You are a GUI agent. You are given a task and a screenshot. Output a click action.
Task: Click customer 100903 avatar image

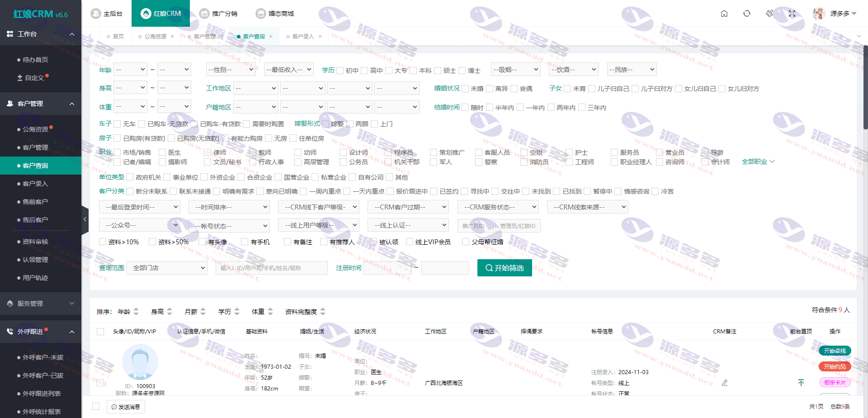click(x=140, y=362)
